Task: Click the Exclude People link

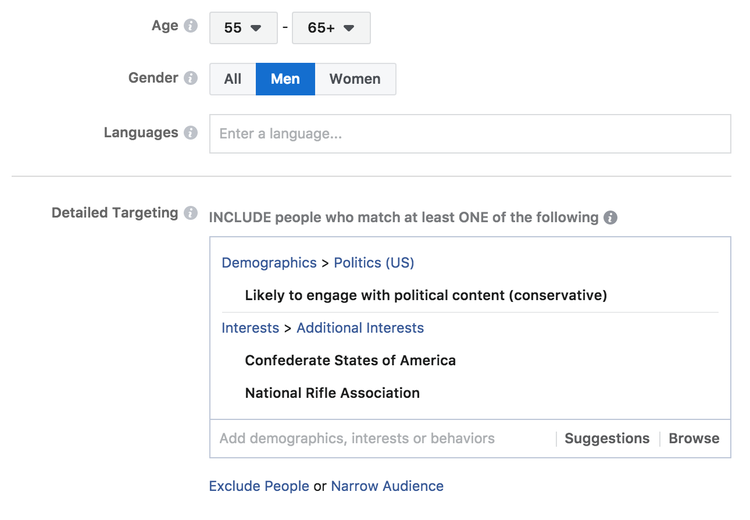Action: 259,486
